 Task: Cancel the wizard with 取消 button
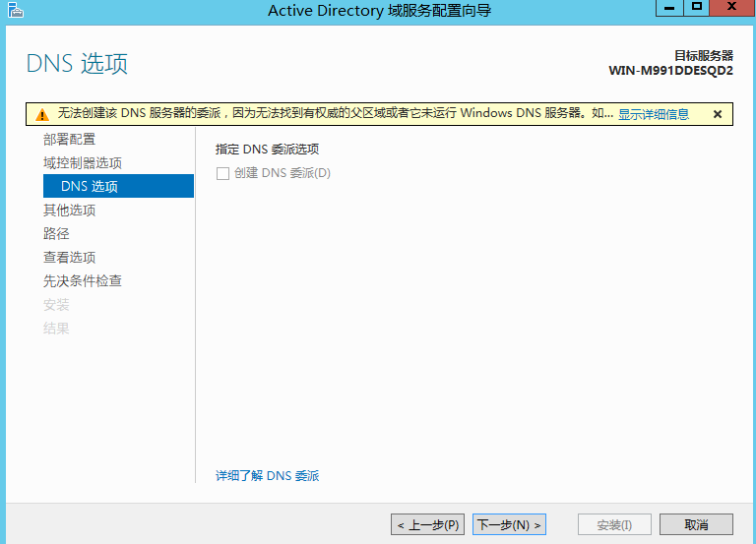696,524
